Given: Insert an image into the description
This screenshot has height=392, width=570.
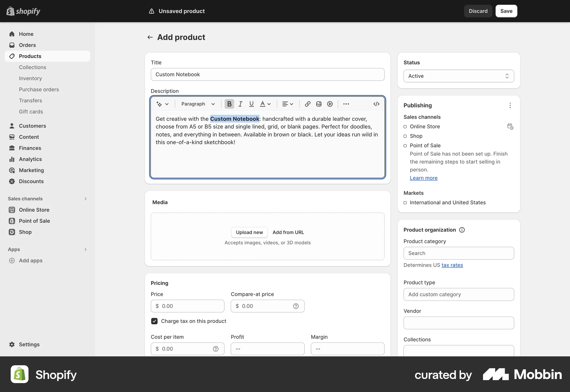Looking at the screenshot, I should [319, 104].
